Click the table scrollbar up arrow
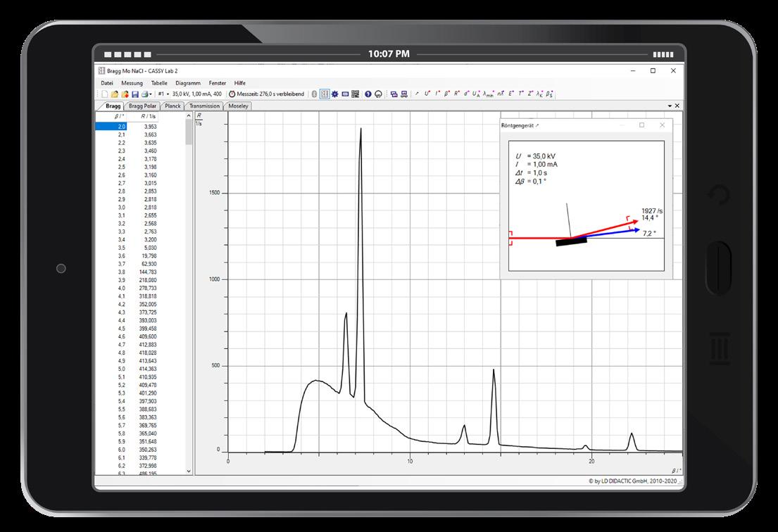The width and height of the screenshot is (778, 532). click(x=189, y=115)
